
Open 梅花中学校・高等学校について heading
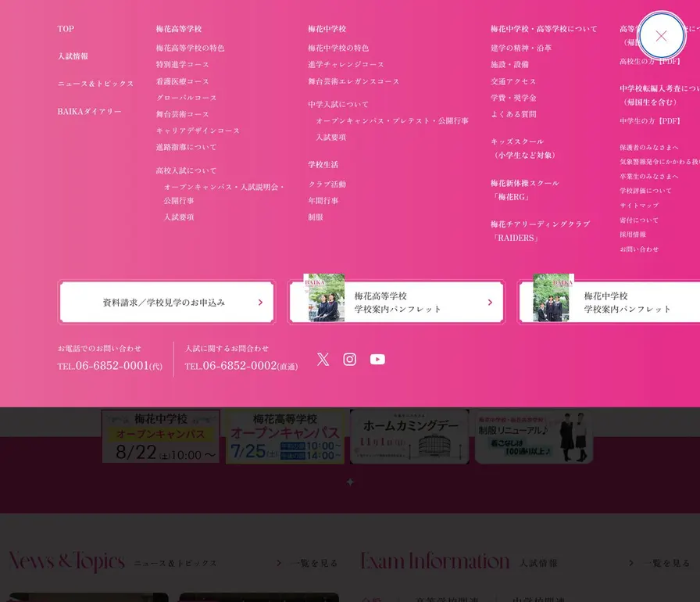(x=544, y=29)
